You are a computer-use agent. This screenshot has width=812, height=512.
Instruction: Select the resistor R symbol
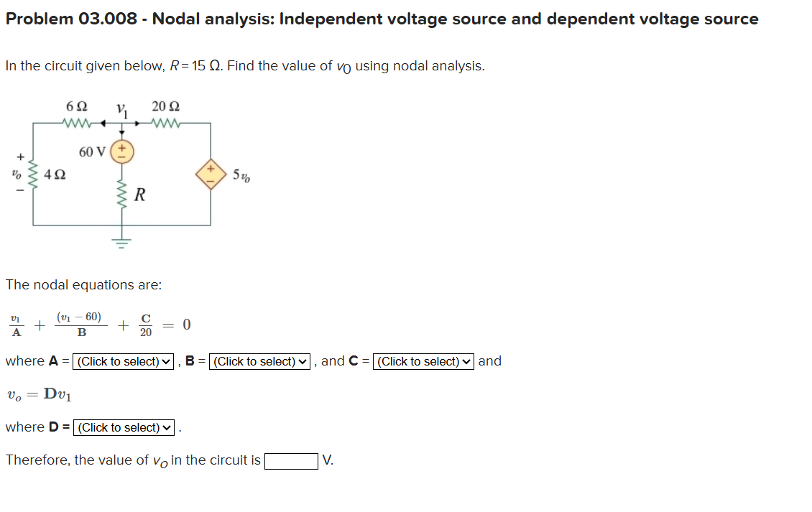122,195
